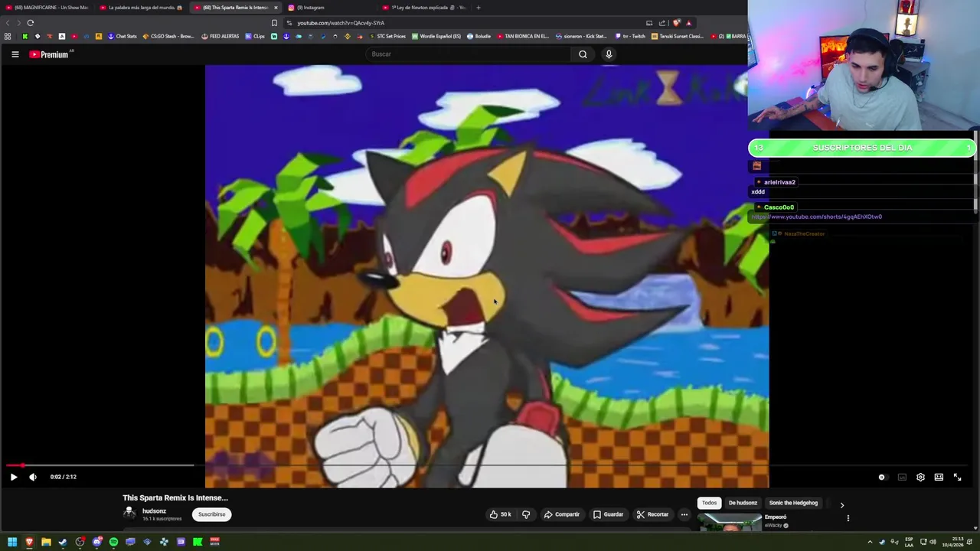Open CS:GO Stash bookmark
Screen dimensions: 980x551
(168, 36)
